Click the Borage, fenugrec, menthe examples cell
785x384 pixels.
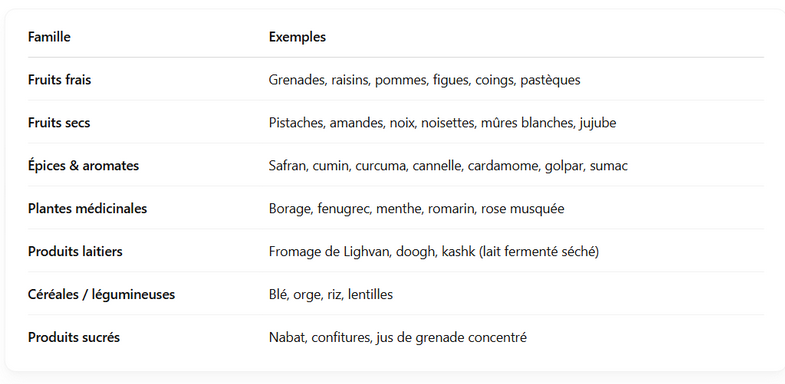pyautogui.click(x=417, y=208)
